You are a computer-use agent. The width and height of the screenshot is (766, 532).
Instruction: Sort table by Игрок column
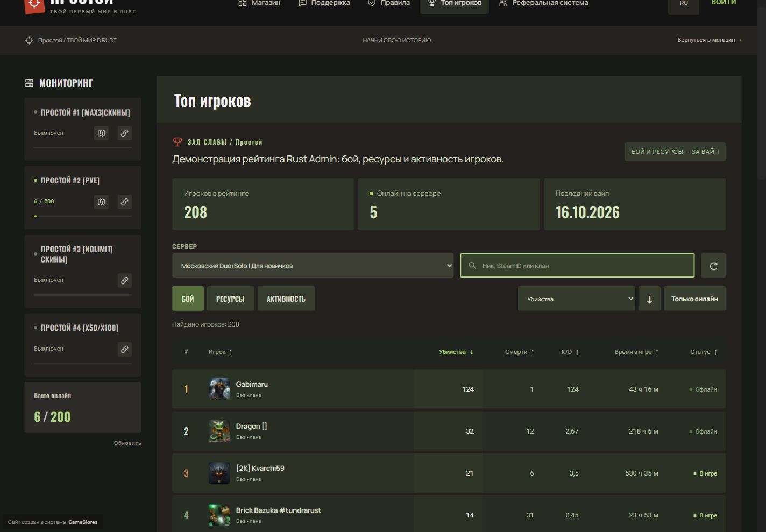coord(221,352)
